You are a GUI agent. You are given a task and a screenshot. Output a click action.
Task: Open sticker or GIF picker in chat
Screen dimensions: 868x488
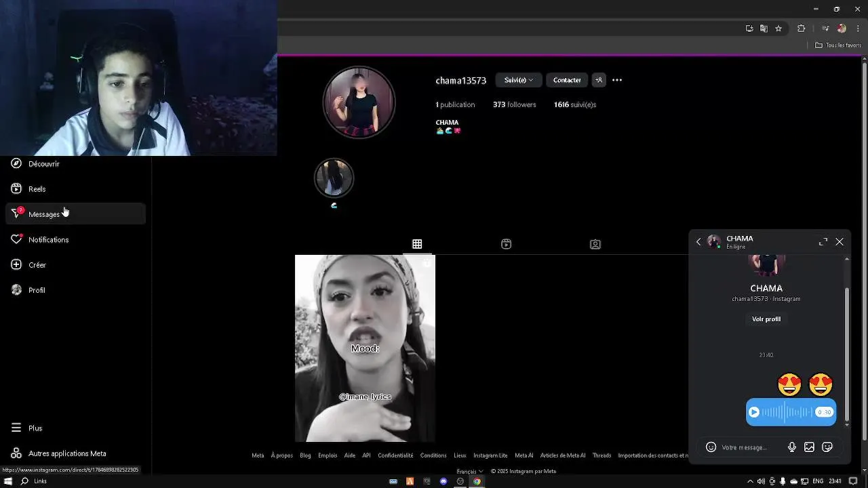point(827,447)
